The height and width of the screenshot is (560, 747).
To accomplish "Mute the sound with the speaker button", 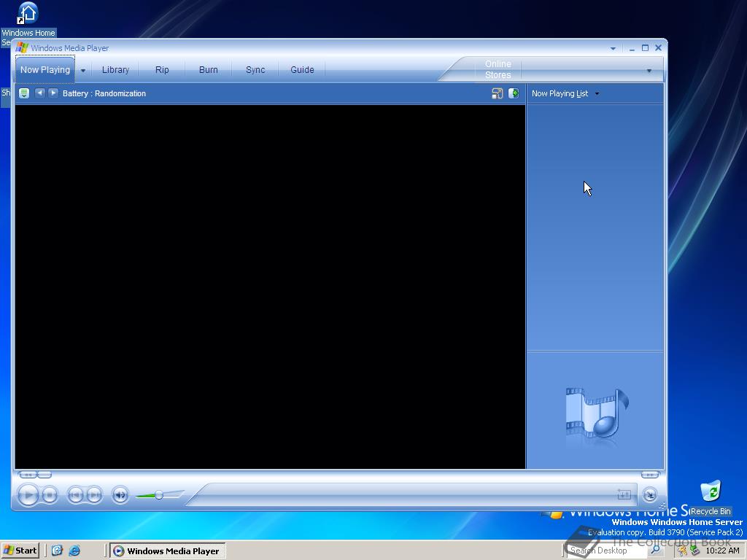I will [120, 495].
